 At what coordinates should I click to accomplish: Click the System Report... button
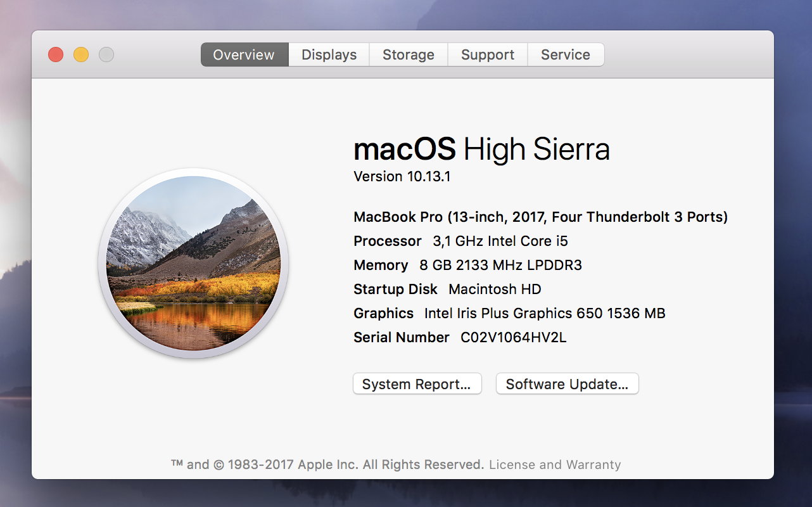417,384
